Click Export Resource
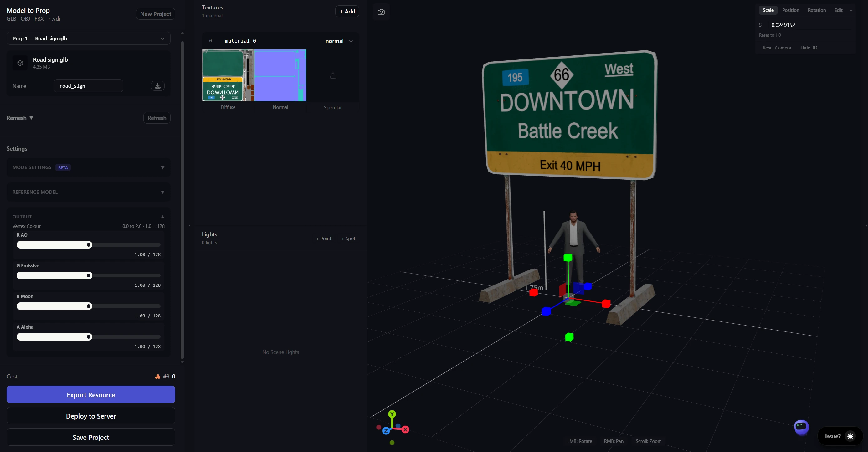868x452 pixels. point(91,395)
